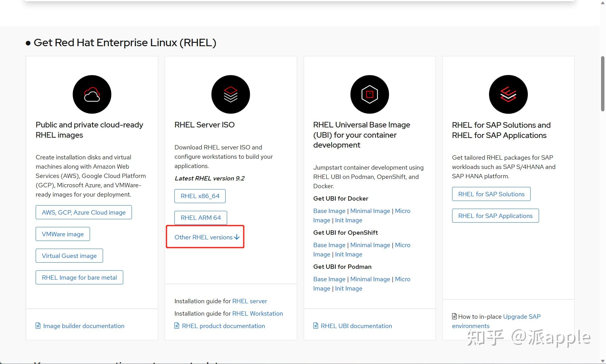This screenshot has height=364, width=606.
Task: Open the RHEL Workstation installation guide
Action: pyautogui.click(x=257, y=313)
